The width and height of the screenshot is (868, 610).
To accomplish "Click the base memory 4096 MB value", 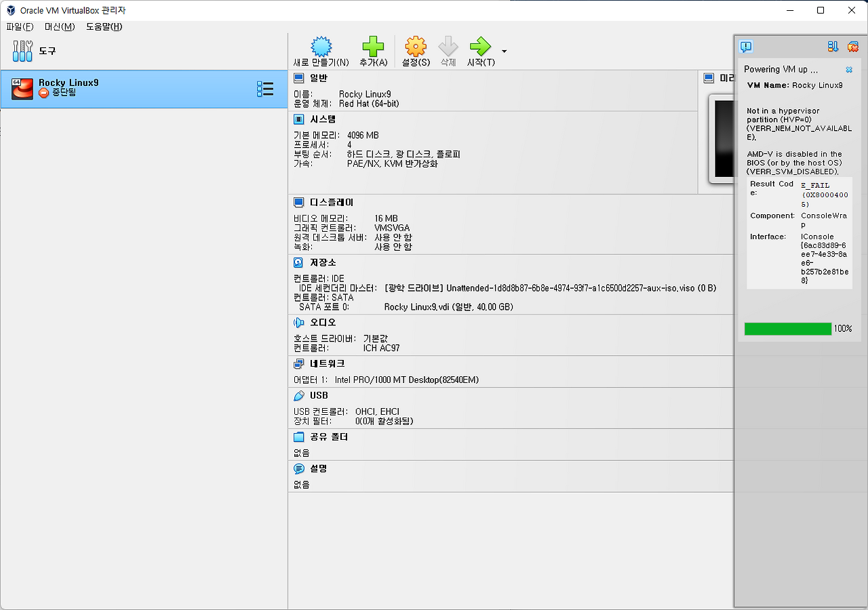I will tap(363, 136).
